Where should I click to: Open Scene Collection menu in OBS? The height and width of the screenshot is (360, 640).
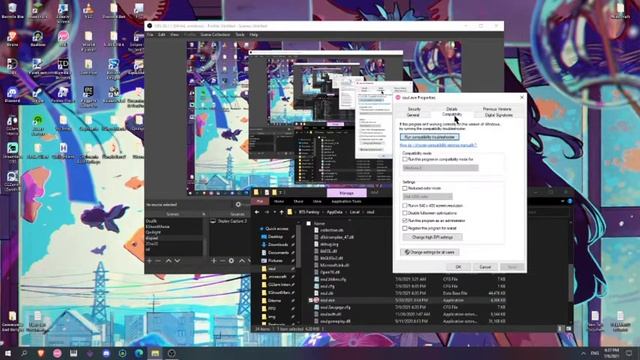pos(215,35)
